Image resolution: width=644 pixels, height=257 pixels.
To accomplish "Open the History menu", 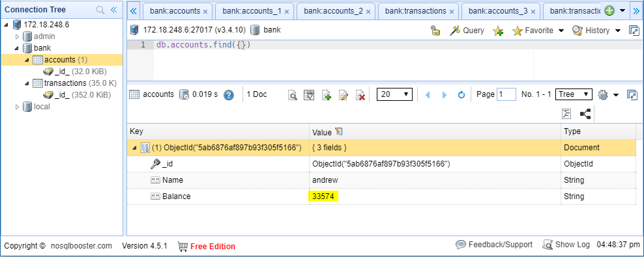I will 596,31.
